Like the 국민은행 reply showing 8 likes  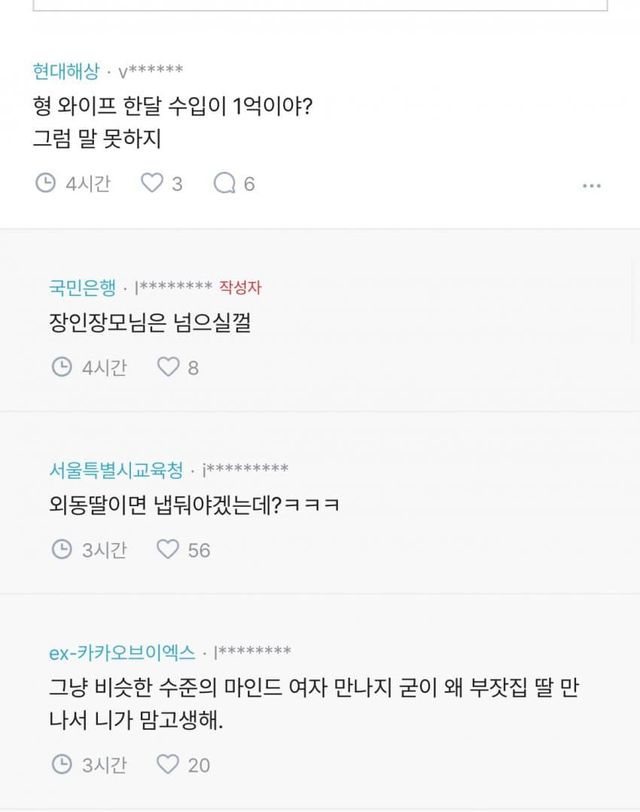coord(168,367)
